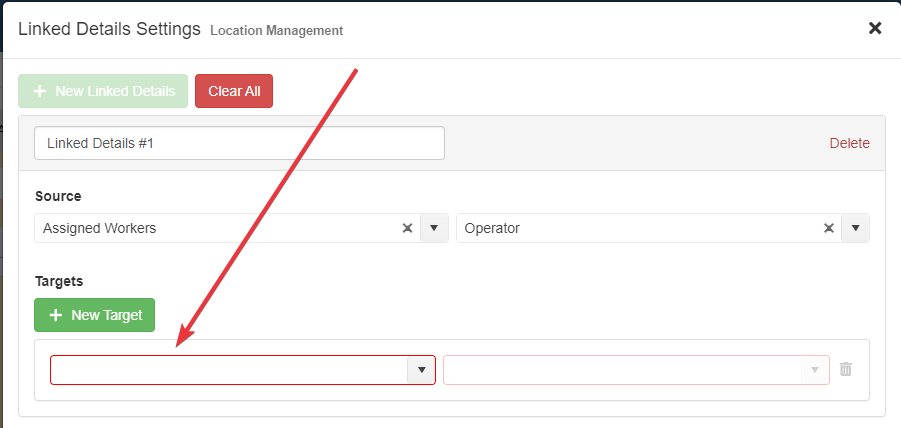Click the Delete link for Linked Details #1
The image size is (901, 428).
click(x=849, y=143)
